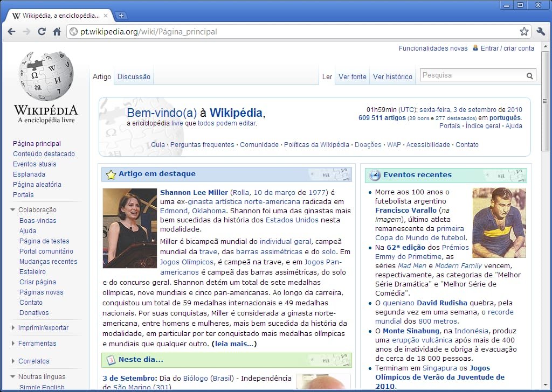Switch to the Artigo tab
This screenshot has height=392, width=552.
click(x=102, y=76)
